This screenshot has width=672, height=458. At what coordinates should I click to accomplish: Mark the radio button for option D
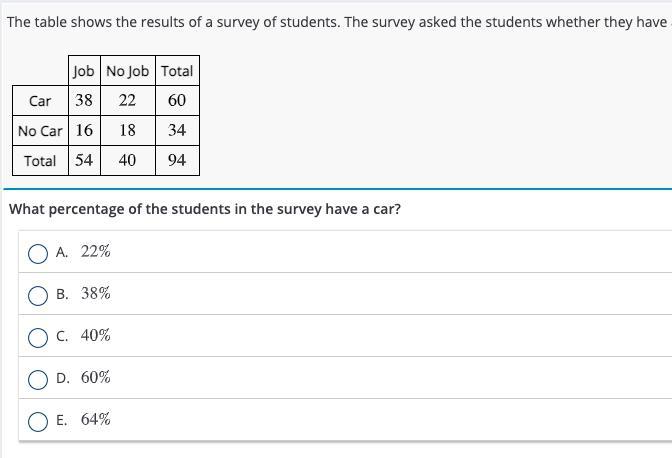point(38,379)
